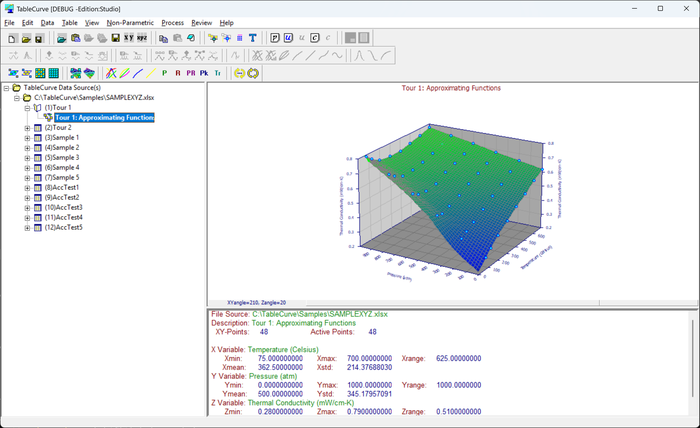The image size is (700, 428).
Task: Click the yellow diagonal line icon
Action: (151, 73)
